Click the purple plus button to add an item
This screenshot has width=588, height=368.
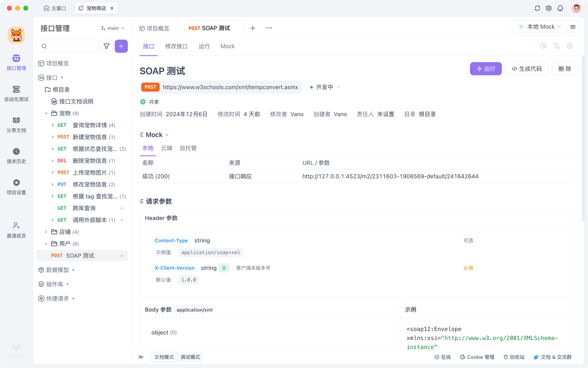pyautogui.click(x=121, y=46)
